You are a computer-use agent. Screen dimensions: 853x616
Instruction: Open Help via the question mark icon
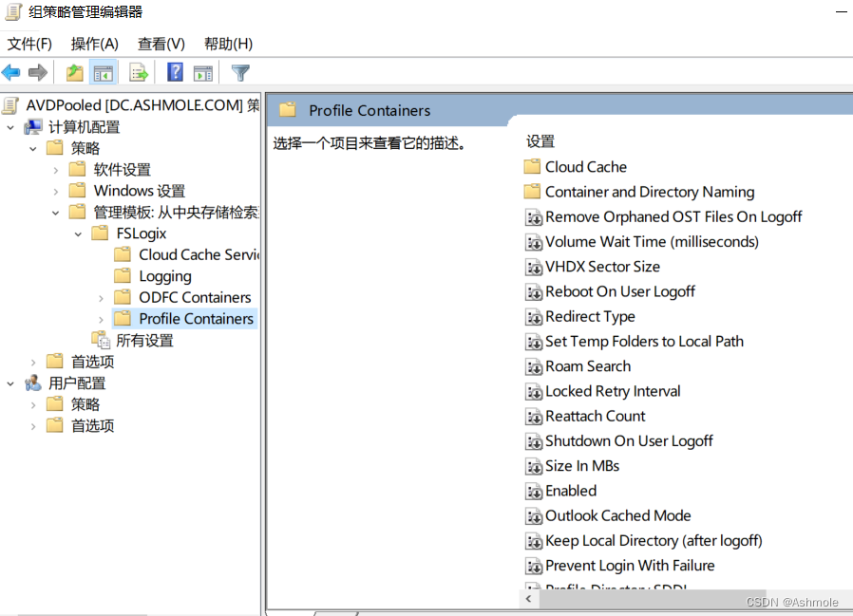(175, 72)
